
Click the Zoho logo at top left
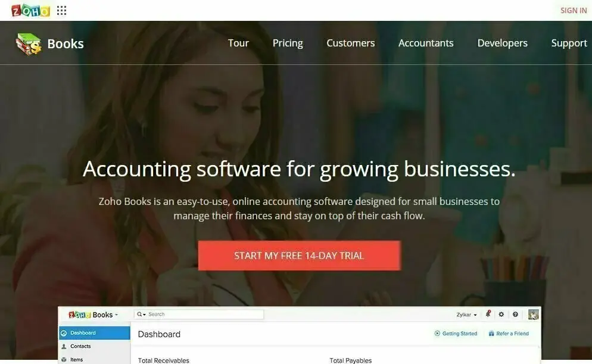(30, 11)
